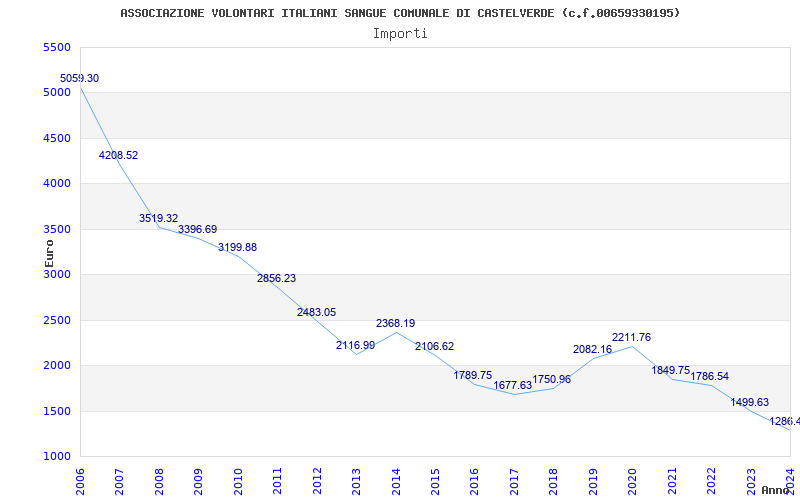
Task: Click the 4208.52 data label
Action: [x=118, y=155]
